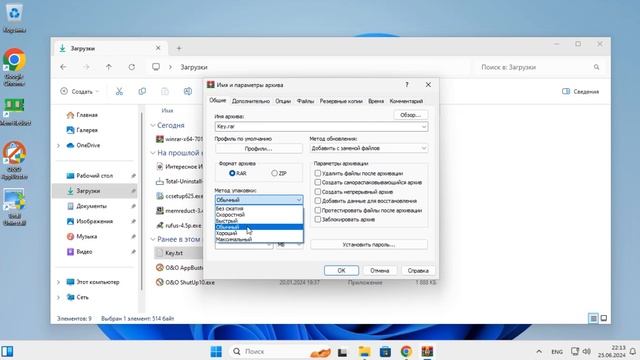This screenshot has width=640, height=360.
Task: Refresh the Загрузки folder view
Action: 131,67
